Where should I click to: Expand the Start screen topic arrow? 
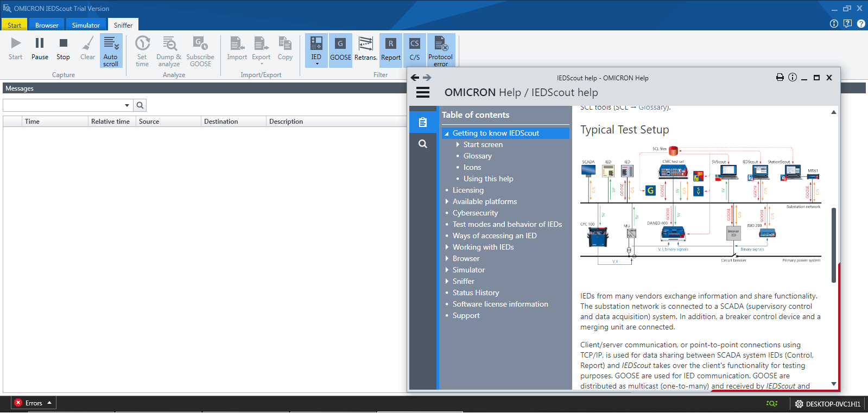458,144
